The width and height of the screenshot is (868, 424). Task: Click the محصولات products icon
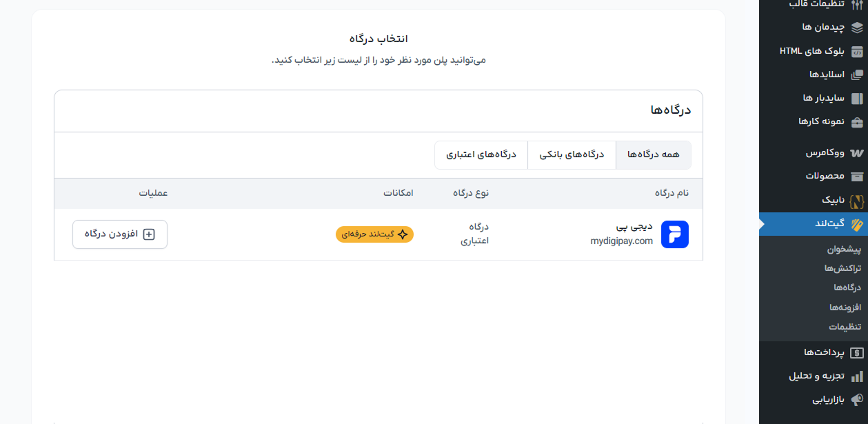point(857,176)
